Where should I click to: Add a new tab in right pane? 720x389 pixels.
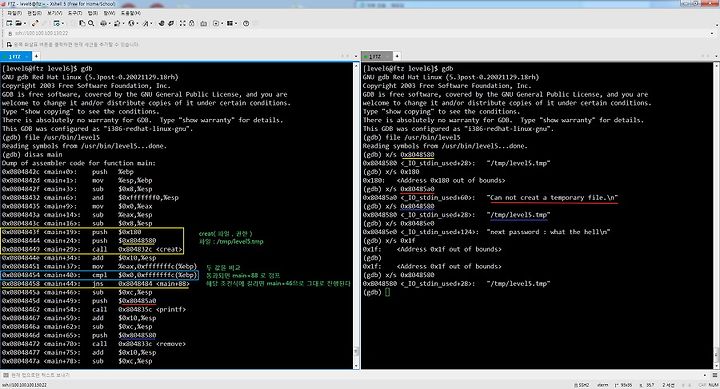pyautogui.click(x=397, y=56)
